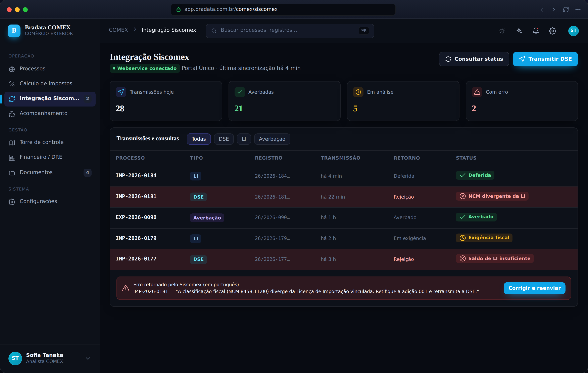Click registro 26/2026-181… cell
This screenshot has height=373, width=588.
click(272, 197)
